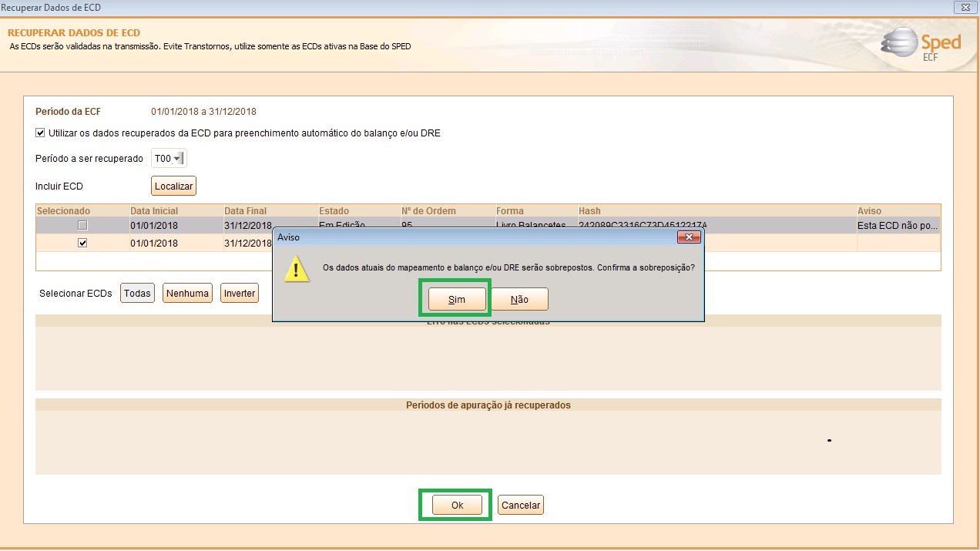Click the Sped ECF logo
The height and width of the screenshot is (551, 980).
(x=921, y=45)
